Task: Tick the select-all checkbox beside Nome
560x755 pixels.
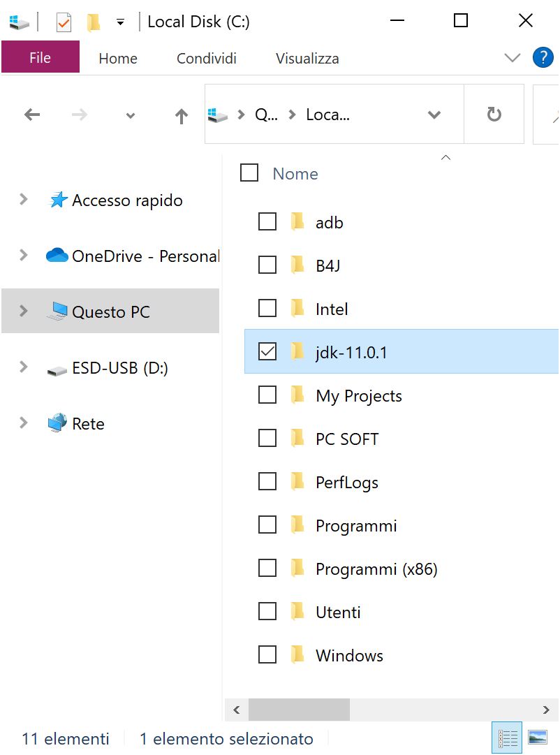Action: click(249, 173)
